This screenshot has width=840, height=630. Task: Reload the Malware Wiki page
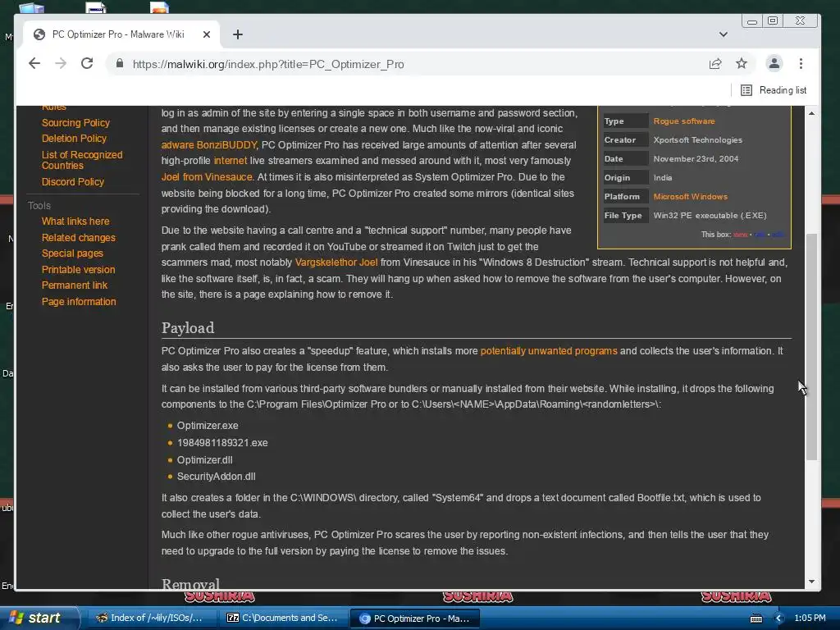(x=87, y=64)
